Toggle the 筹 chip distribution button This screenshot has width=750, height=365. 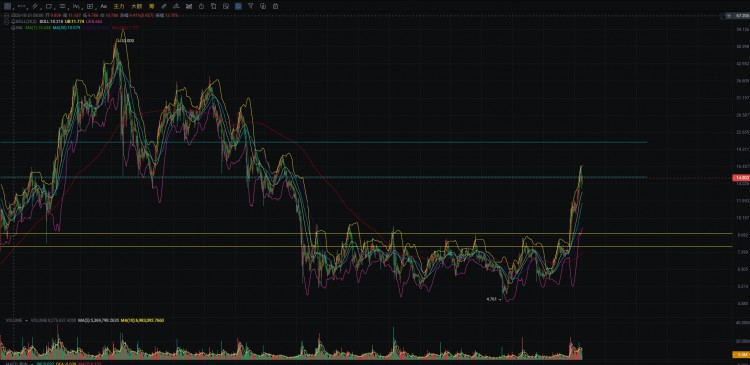coord(151,6)
